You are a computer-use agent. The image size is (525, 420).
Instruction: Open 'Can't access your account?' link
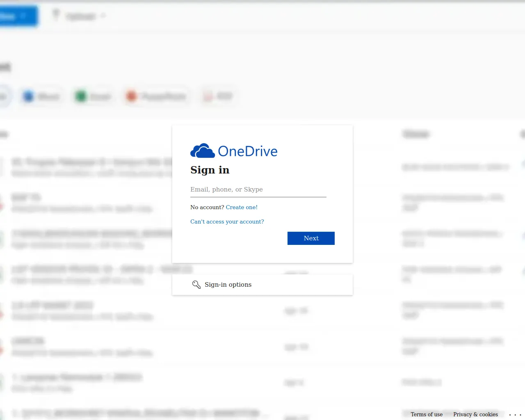coord(227,222)
